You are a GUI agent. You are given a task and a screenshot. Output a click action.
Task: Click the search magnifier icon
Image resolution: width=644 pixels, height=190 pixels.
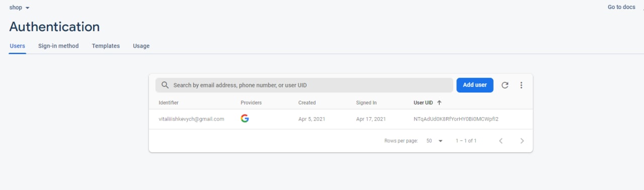click(165, 85)
